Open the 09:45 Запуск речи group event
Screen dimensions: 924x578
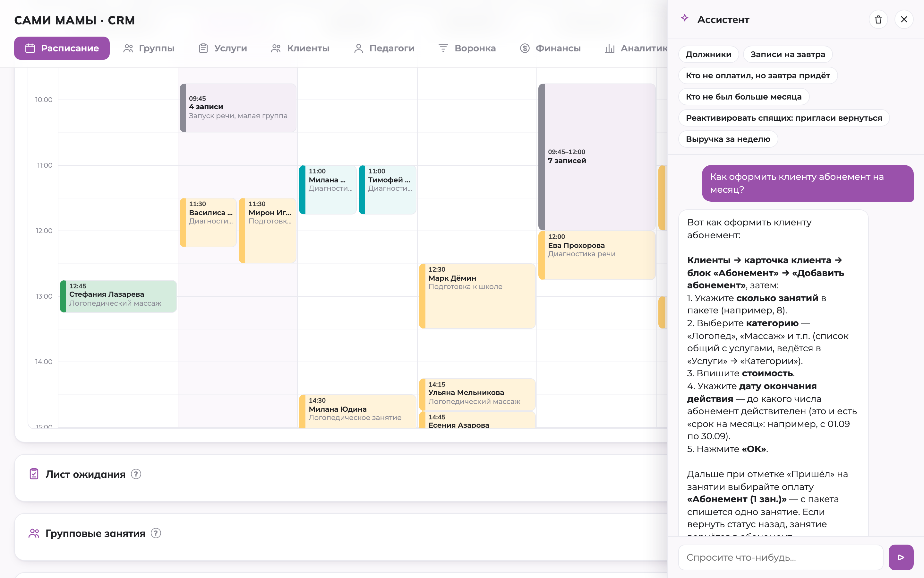238,108
